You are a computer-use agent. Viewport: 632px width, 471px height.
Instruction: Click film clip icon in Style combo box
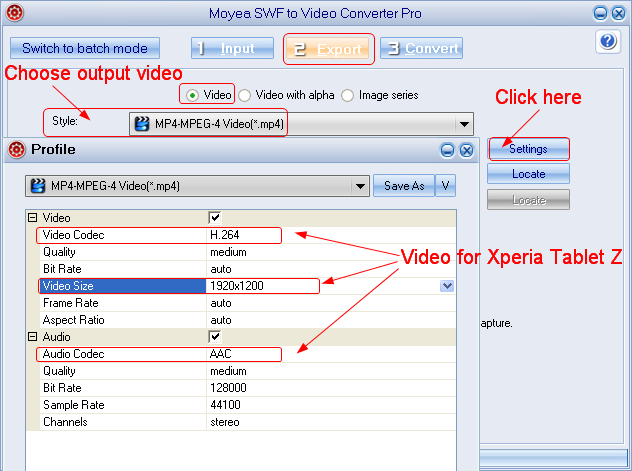(141, 124)
